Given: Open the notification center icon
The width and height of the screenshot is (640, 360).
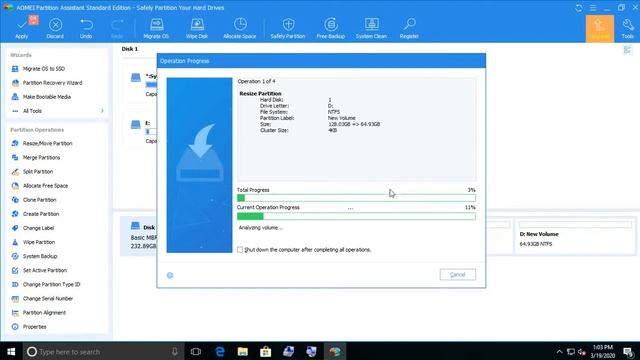Looking at the screenshot, I should point(629,351).
